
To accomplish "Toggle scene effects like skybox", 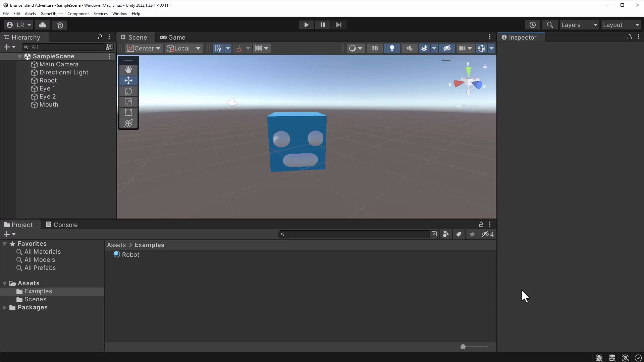I will 424,48.
